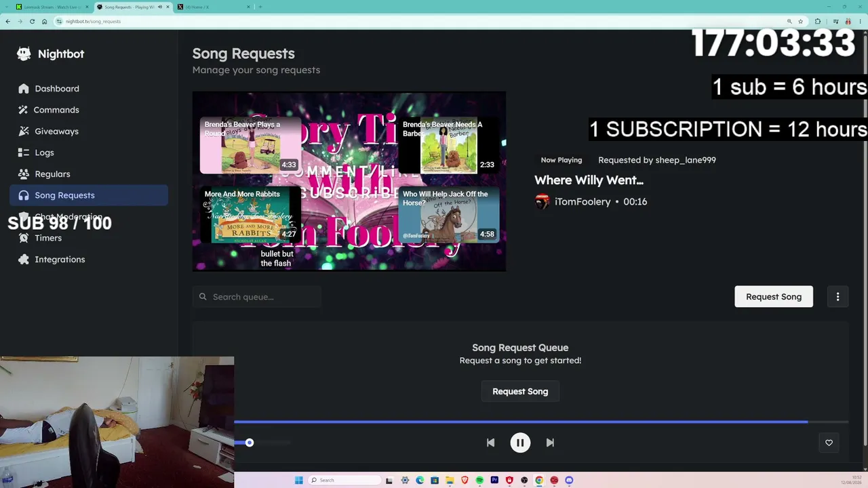Open video 'Brenda's Beaver Plays a Round'
Viewport: 868px width, 488px height.
250,145
